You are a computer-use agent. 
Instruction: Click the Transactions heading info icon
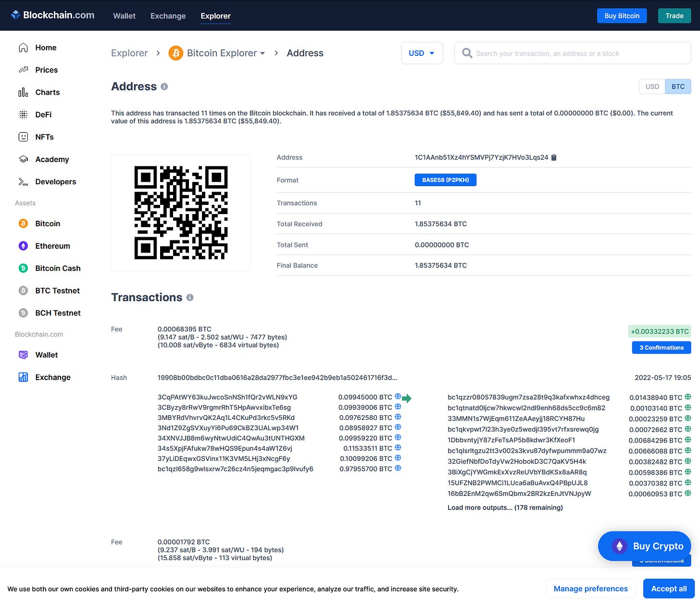(x=190, y=298)
